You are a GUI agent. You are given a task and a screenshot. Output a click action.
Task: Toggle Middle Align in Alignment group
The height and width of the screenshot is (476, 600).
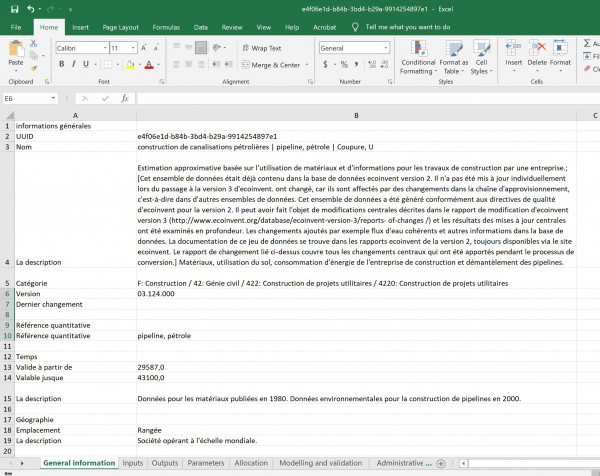pyautogui.click(x=189, y=47)
